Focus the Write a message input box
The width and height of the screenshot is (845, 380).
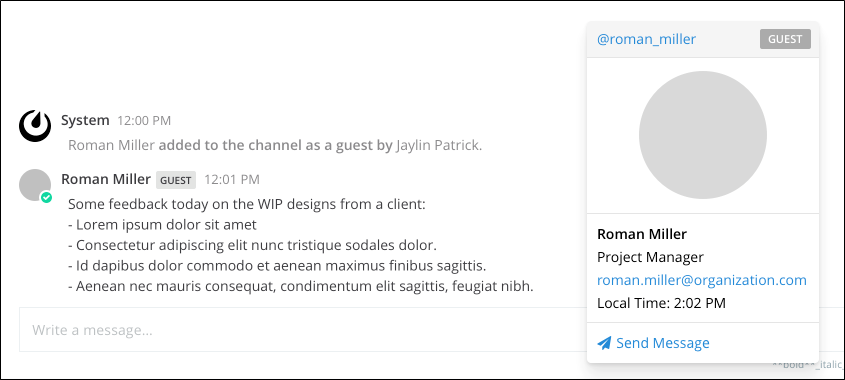pyautogui.click(x=303, y=329)
